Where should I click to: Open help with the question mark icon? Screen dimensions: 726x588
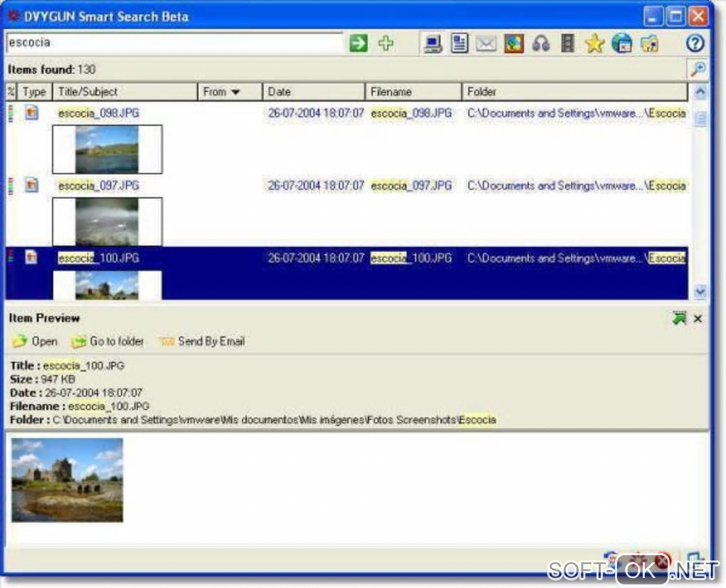(695, 43)
